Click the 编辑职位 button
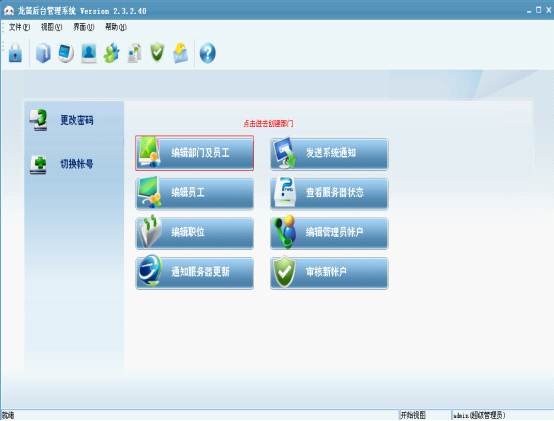 click(195, 233)
